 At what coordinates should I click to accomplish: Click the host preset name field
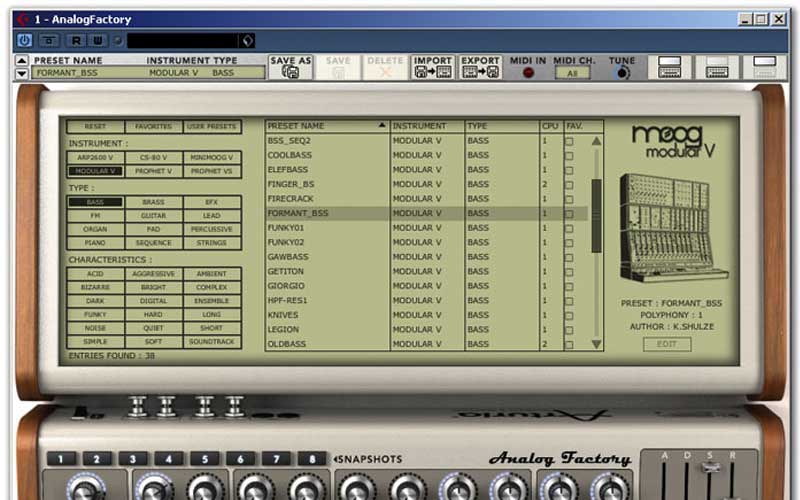(x=183, y=40)
